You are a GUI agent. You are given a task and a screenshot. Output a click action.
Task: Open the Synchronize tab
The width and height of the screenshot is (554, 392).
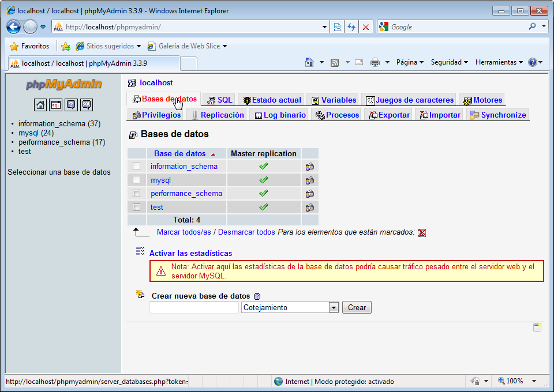tap(498, 115)
